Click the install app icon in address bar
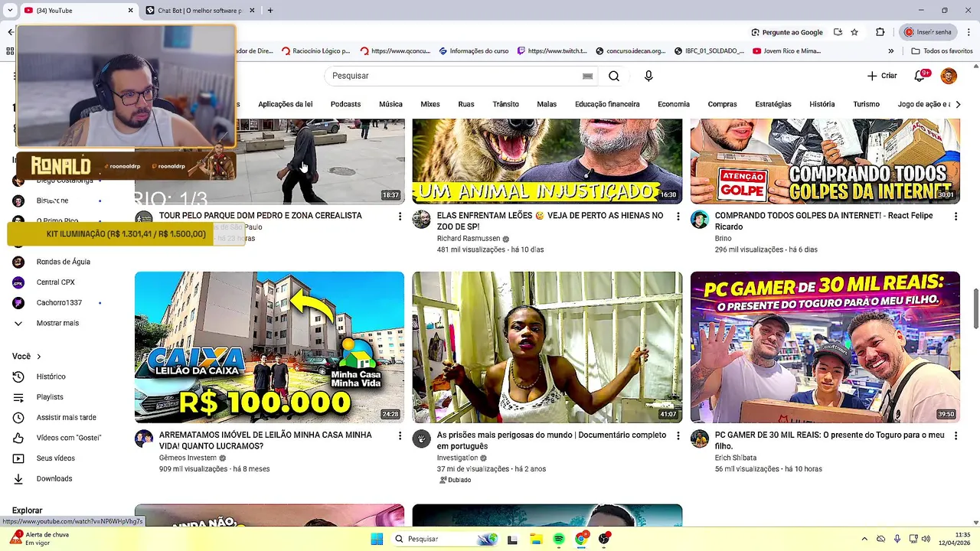 click(838, 32)
